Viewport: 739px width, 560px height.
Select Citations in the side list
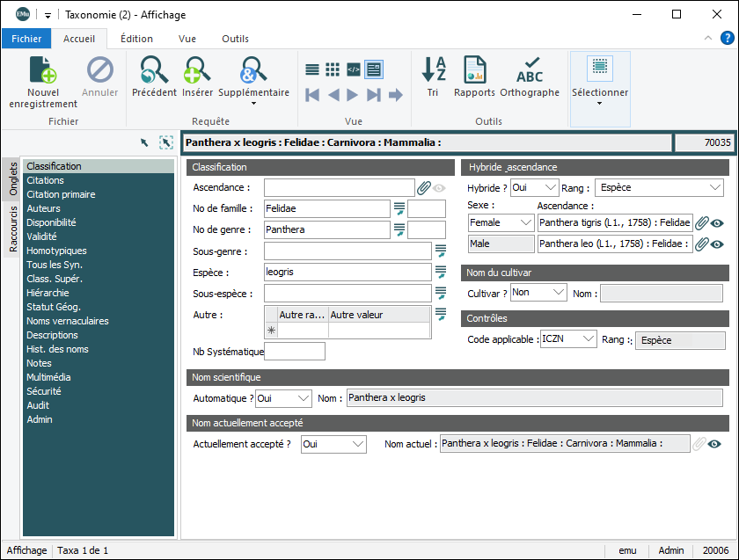45,180
